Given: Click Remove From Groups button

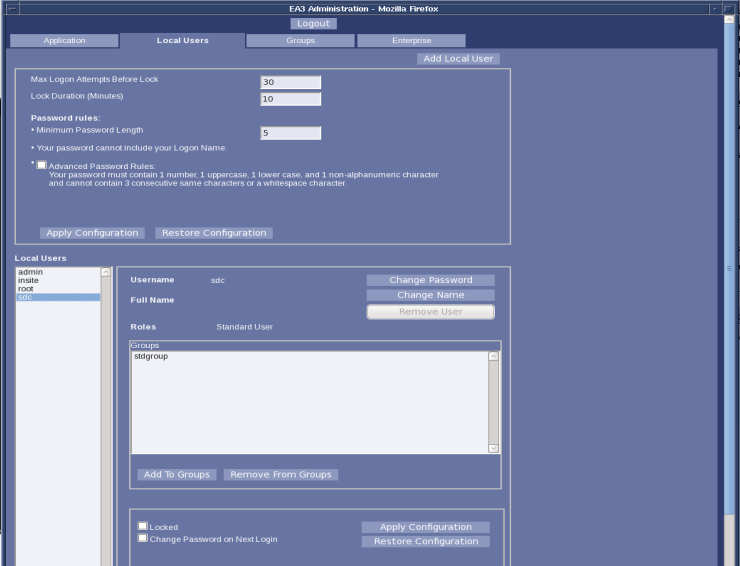Looking at the screenshot, I should point(280,474).
